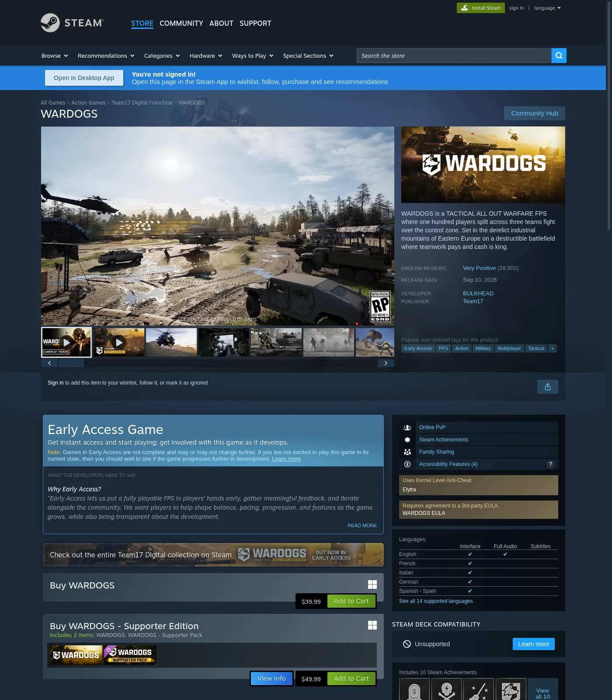Select the FPS tag

coord(443,348)
